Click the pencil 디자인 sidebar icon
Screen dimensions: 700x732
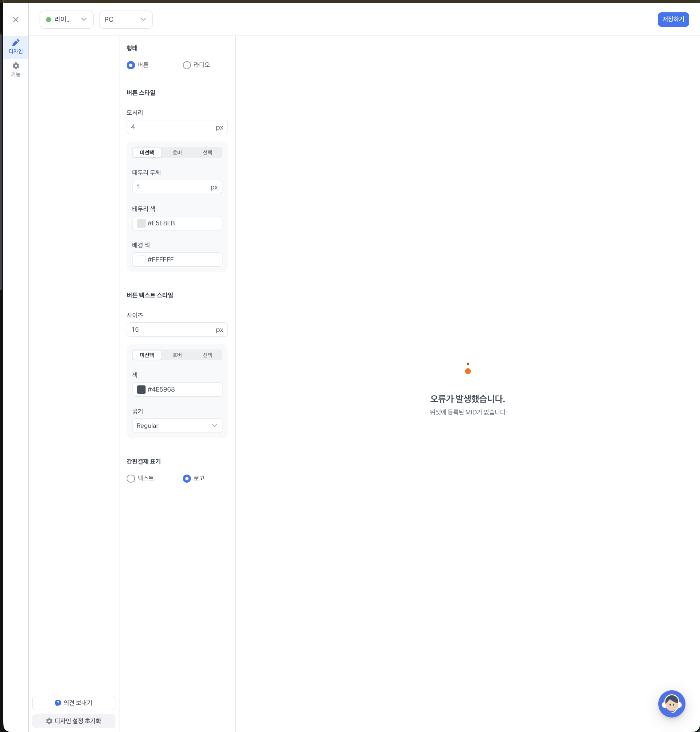click(x=16, y=42)
